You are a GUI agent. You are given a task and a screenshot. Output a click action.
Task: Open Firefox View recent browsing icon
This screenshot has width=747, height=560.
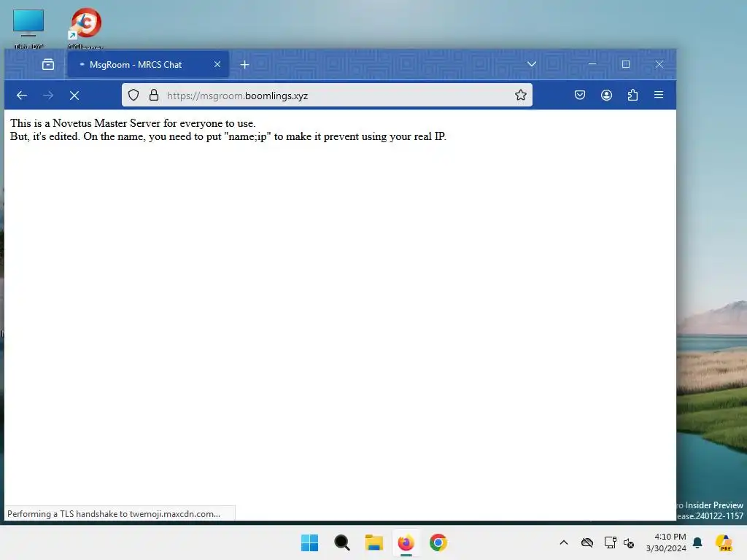click(x=48, y=64)
